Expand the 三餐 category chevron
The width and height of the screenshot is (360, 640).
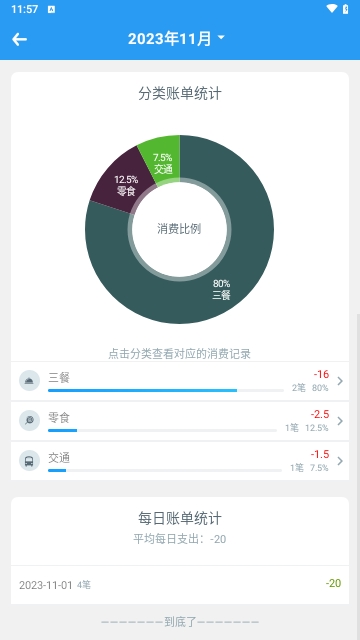pyautogui.click(x=340, y=381)
